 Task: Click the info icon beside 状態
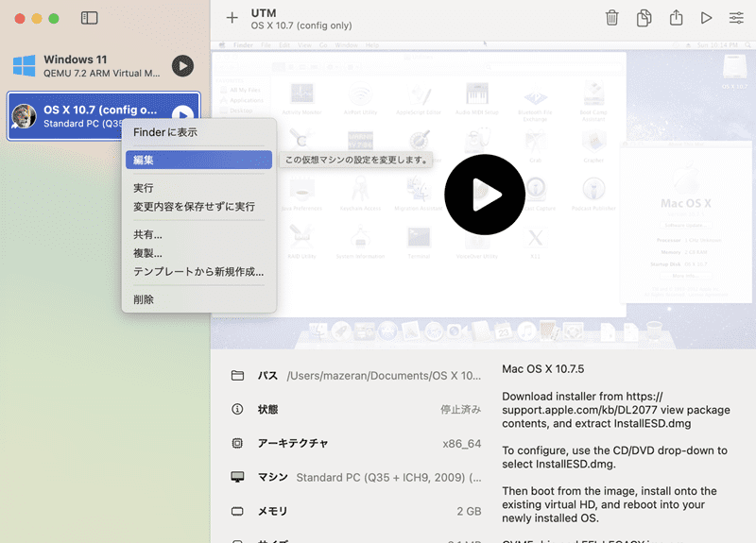[237, 409]
